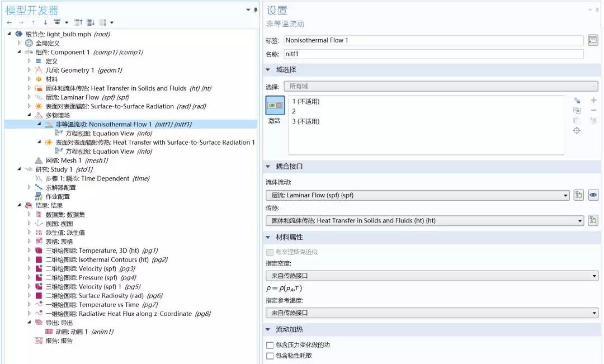
Task: Toggle the eye visibility icon for fluid flow
Action: click(x=593, y=195)
